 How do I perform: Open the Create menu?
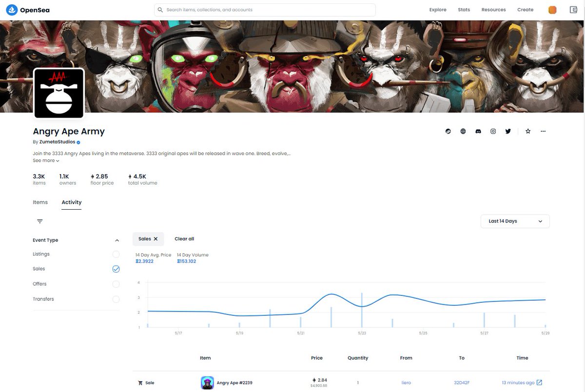[526, 10]
